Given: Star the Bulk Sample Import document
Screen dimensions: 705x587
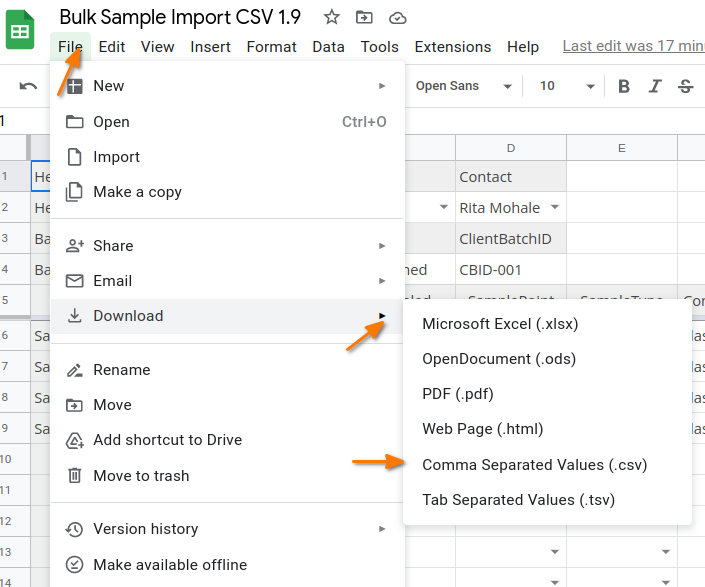Looking at the screenshot, I should tap(332, 17).
